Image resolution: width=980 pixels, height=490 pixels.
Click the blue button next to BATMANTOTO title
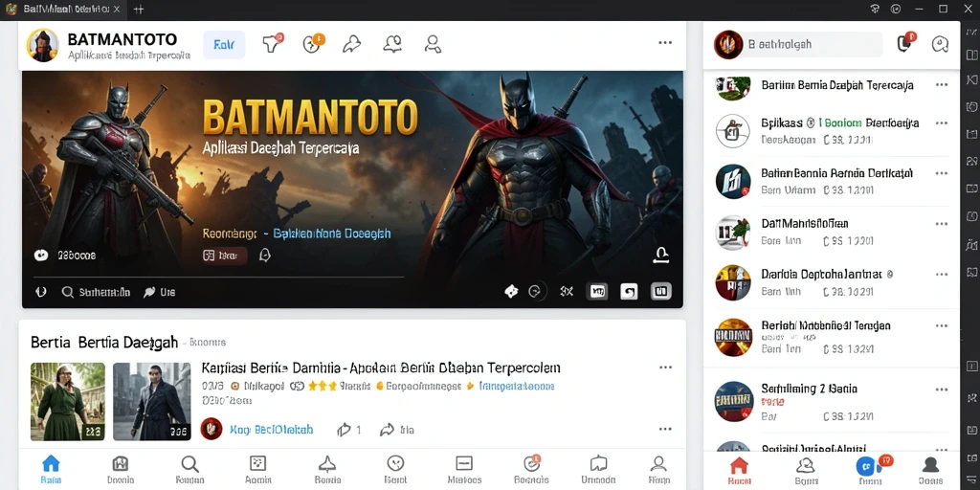pyautogui.click(x=224, y=45)
